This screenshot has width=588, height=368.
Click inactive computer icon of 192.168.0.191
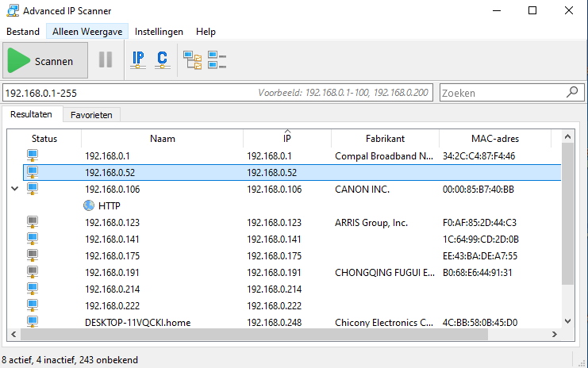tap(33, 272)
